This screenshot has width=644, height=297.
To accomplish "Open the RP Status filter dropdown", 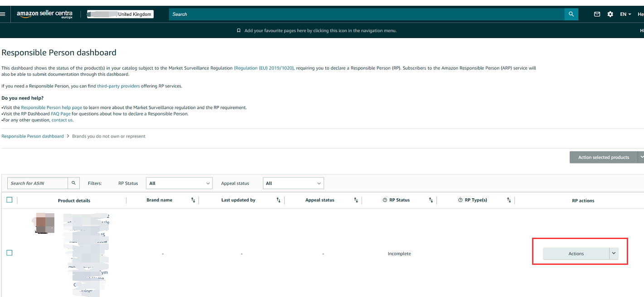I will pyautogui.click(x=179, y=183).
